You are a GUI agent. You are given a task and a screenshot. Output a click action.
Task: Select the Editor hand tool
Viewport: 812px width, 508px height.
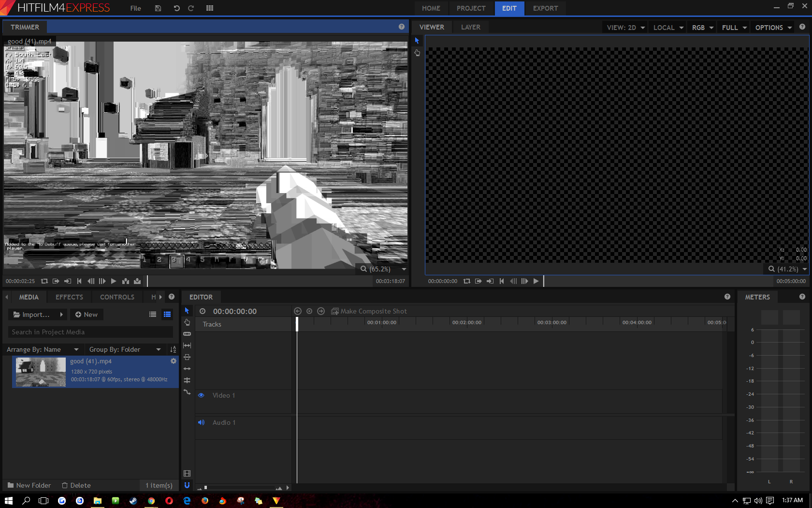click(x=187, y=322)
